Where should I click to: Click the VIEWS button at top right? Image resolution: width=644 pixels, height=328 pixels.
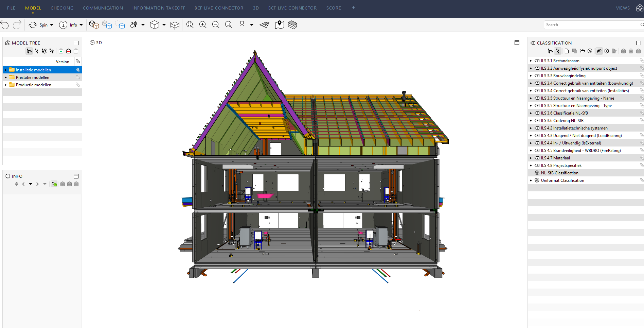coord(623,8)
